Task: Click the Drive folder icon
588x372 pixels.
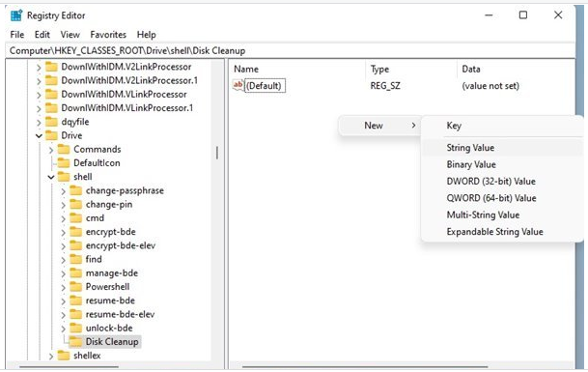Action: coord(51,135)
